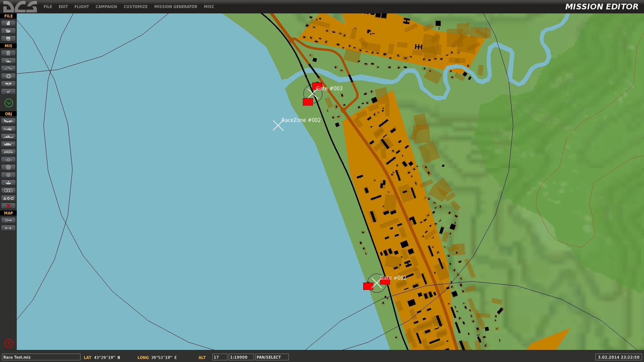The height and width of the screenshot is (362, 644).
Task: Select the Gate #003 trigger zone marker
Action: 313,94
